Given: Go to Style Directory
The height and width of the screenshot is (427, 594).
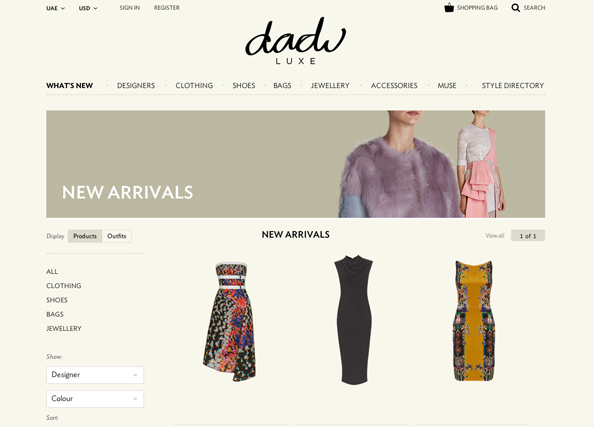Looking at the screenshot, I should pyautogui.click(x=513, y=86).
